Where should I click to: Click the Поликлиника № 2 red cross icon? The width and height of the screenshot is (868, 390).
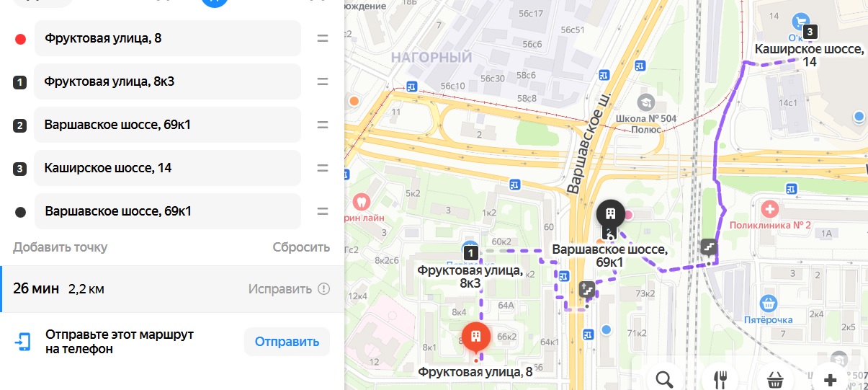(770, 210)
